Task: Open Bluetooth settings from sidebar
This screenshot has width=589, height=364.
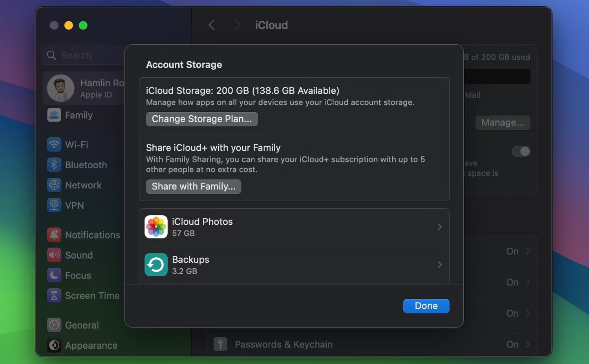Action: 54,165
